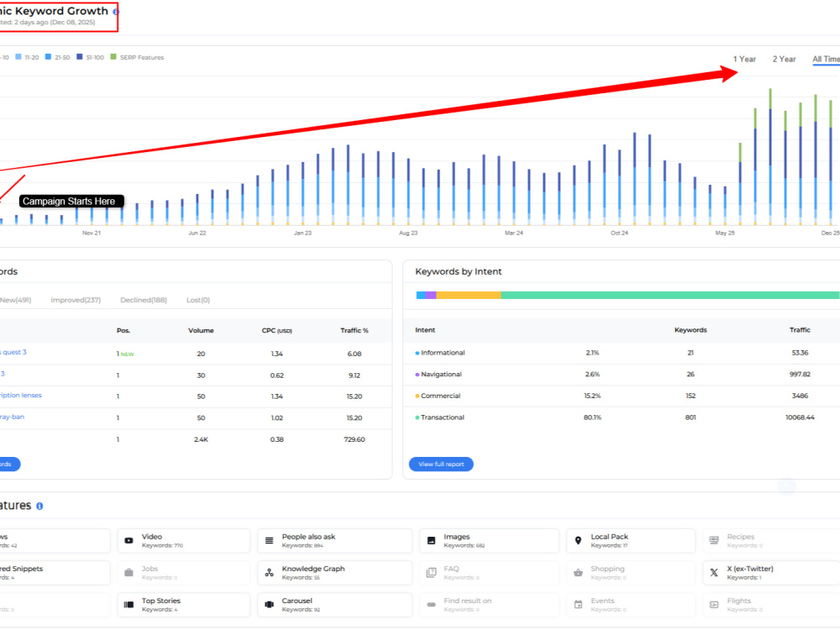Click the May 25 axis label

click(725, 233)
